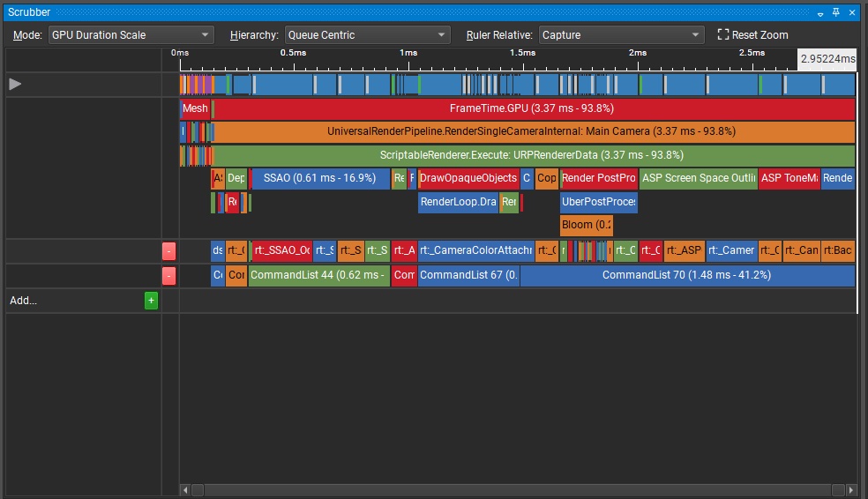The height and width of the screenshot is (499, 868).
Task: Open the Scrubber panel options arrow
Action: click(820, 12)
